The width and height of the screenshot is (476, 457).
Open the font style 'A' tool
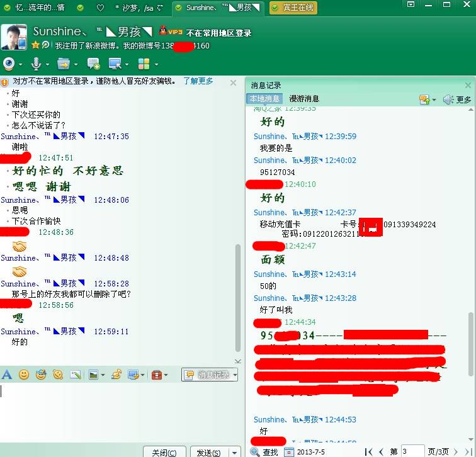[7, 375]
